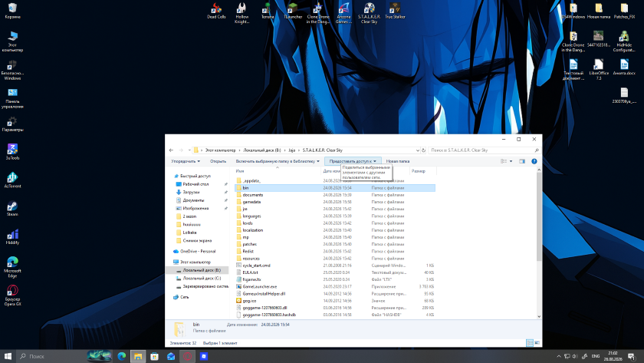Launch True Stalker desktop shortcut
The image size is (644, 363).
pyautogui.click(x=395, y=11)
